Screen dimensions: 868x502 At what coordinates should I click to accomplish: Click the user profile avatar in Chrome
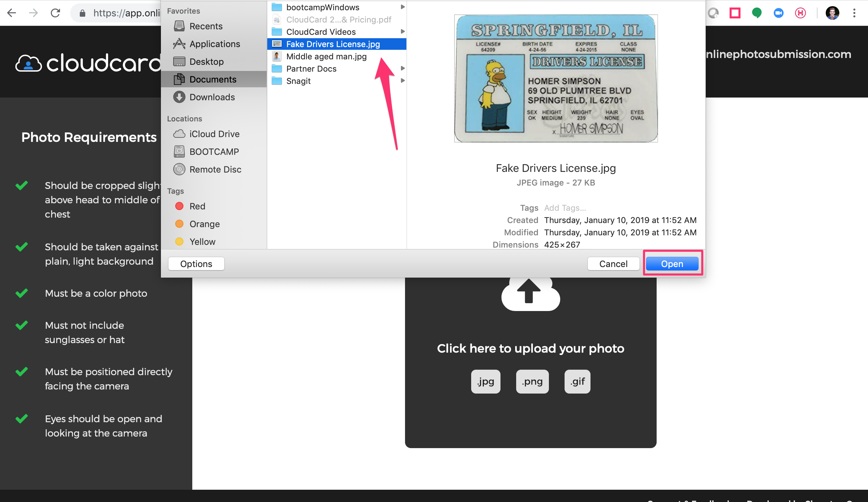tap(832, 13)
